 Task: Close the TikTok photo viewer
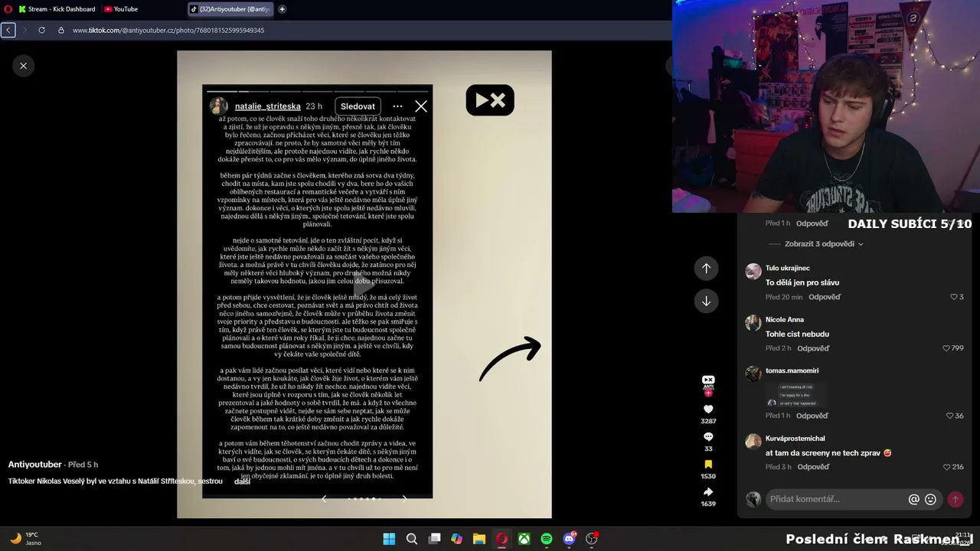(23, 66)
